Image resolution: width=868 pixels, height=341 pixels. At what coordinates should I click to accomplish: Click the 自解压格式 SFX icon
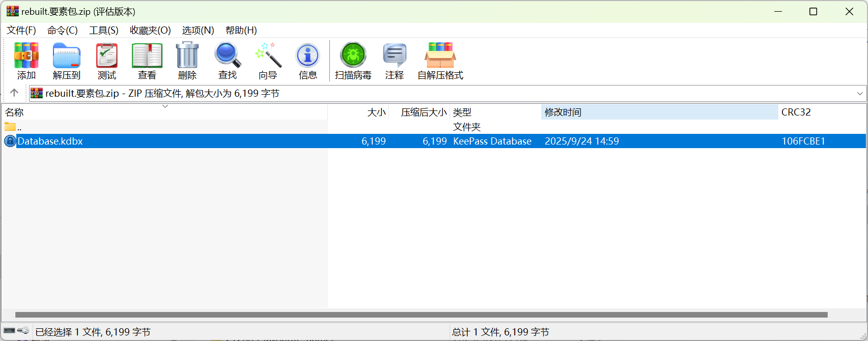(x=440, y=56)
